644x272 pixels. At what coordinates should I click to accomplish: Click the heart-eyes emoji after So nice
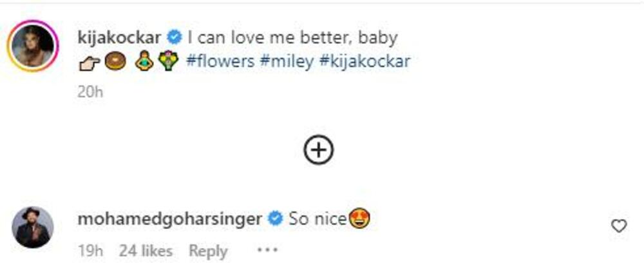[x=361, y=220]
